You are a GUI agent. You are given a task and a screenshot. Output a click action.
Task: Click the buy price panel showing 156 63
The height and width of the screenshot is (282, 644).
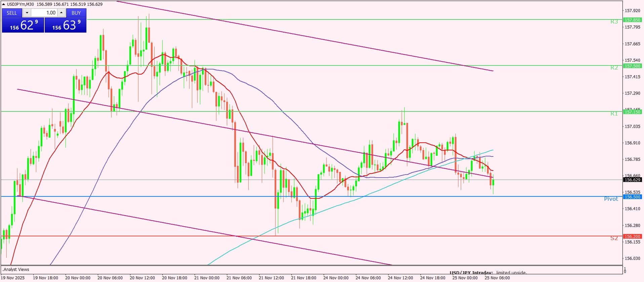tap(66, 25)
